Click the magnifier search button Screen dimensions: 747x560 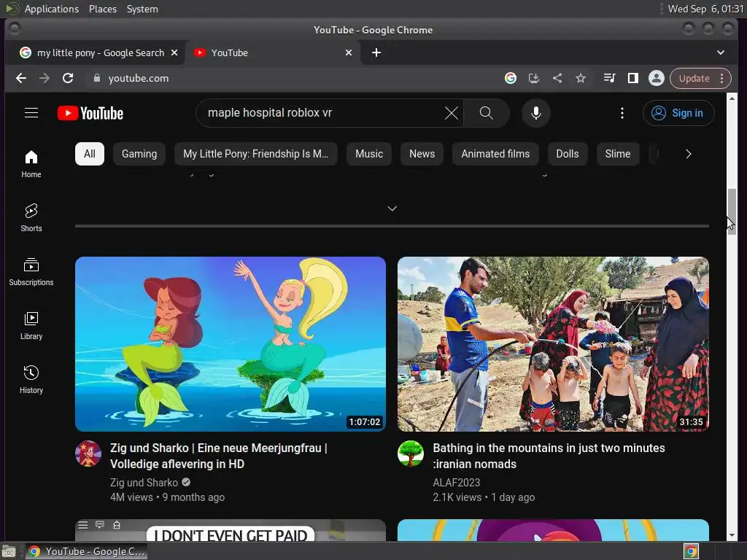tap(486, 113)
